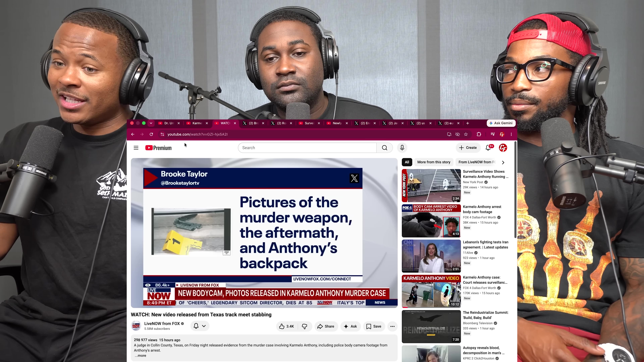Image resolution: width=644 pixels, height=362 pixels.
Task: Open the video's three-dot more actions
Action: tap(392, 326)
